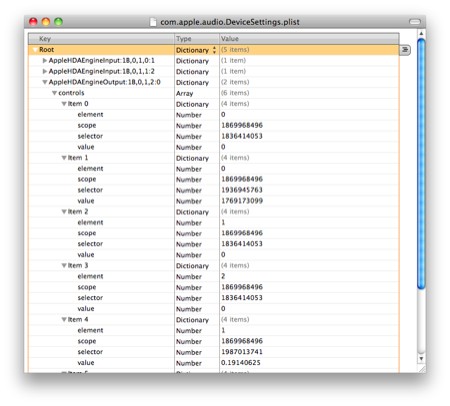Image resolution: width=450 pixels, height=406 pixels.
Task: Select Item 0's selector key
Action: 90,136
